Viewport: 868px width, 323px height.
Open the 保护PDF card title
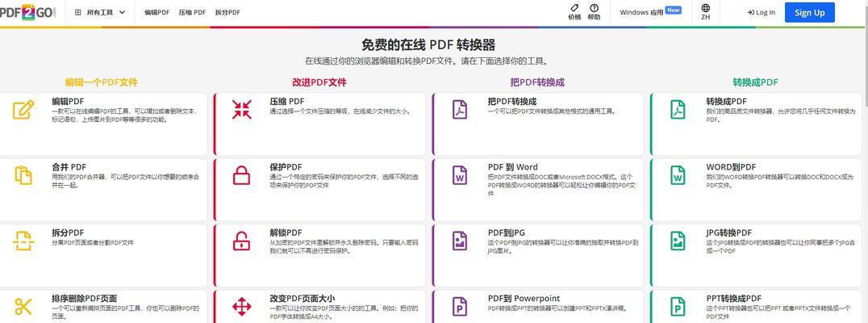coord(286,167)
